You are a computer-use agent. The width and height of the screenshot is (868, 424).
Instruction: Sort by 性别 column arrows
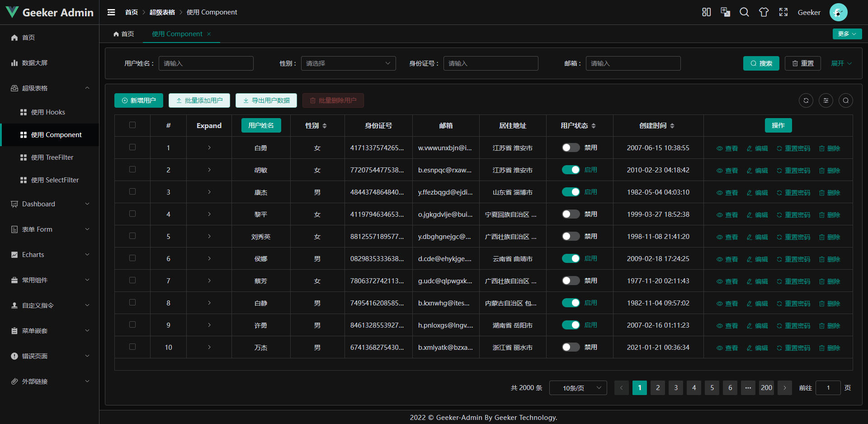(x=325, y=126)
